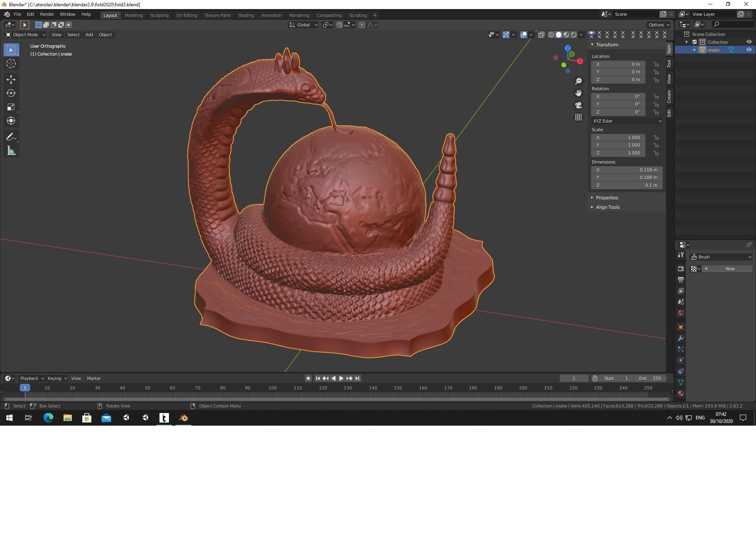The width and height of the screenshot is (756, 536).
Task: Select the Rotate tool
Action: click(11, 93)
